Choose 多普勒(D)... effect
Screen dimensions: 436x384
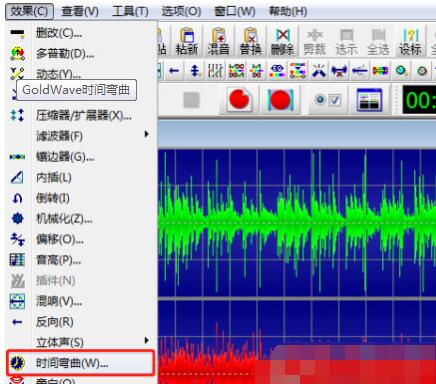(81, 53)
